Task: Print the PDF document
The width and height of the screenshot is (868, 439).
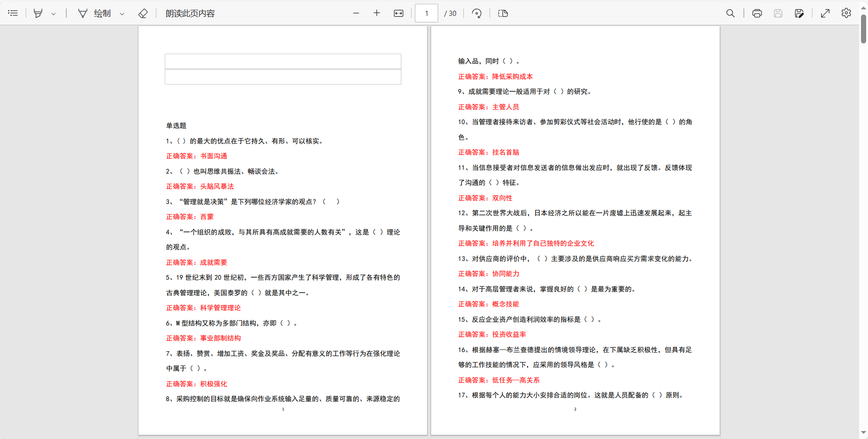Action: click(757, 13)
